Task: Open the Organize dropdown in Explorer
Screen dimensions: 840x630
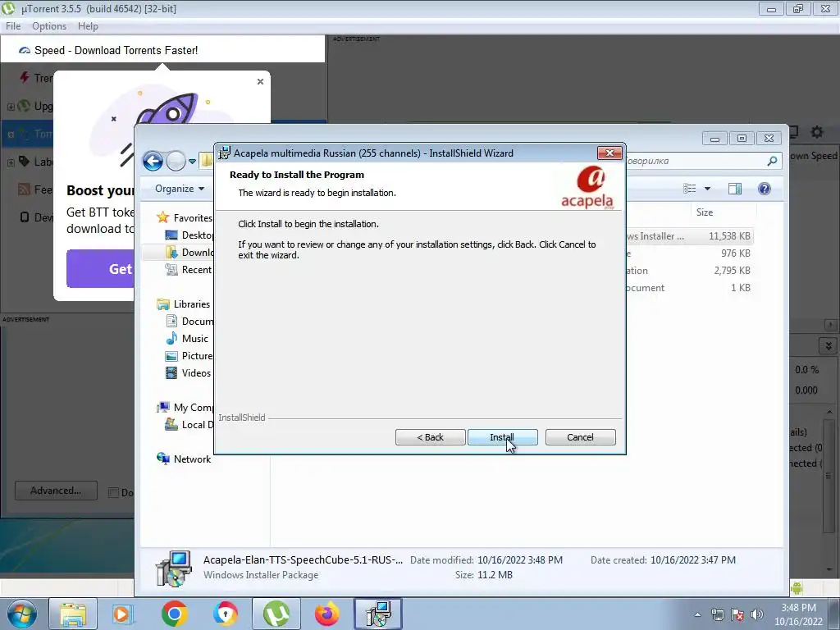Action: pyautogui.click(x=180, y=189)
